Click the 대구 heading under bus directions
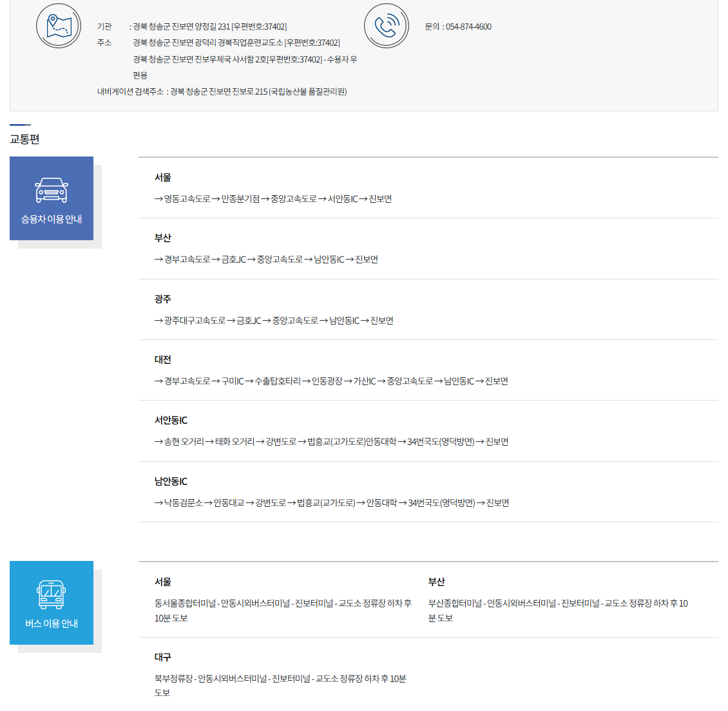728x711 pixels. (x=163, y=657)
